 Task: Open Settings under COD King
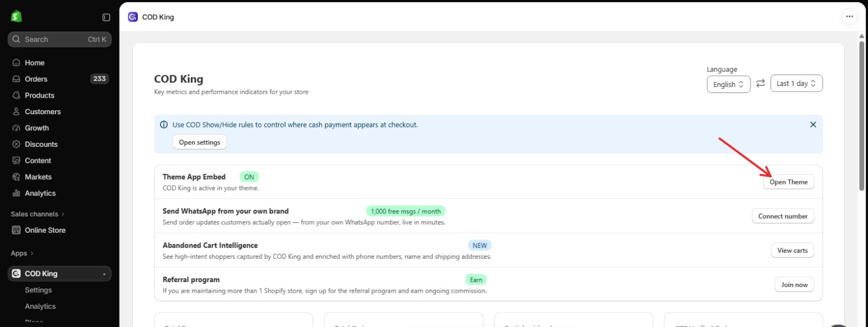(38, 290)
